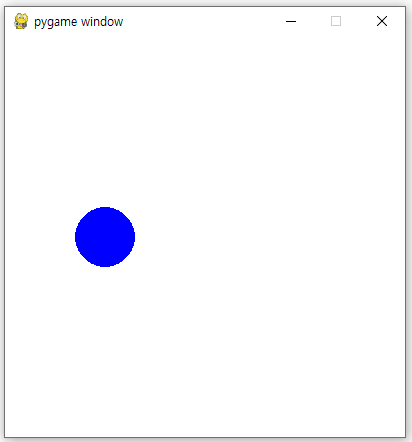Click the grayed-out maximize button
The width and height of the screenshot is (412, 442).
(336, 21)
